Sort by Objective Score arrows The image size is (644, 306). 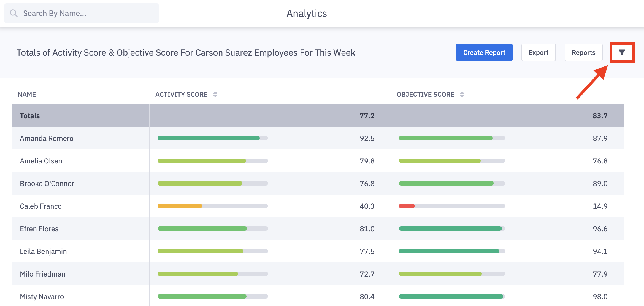(462, 94)
